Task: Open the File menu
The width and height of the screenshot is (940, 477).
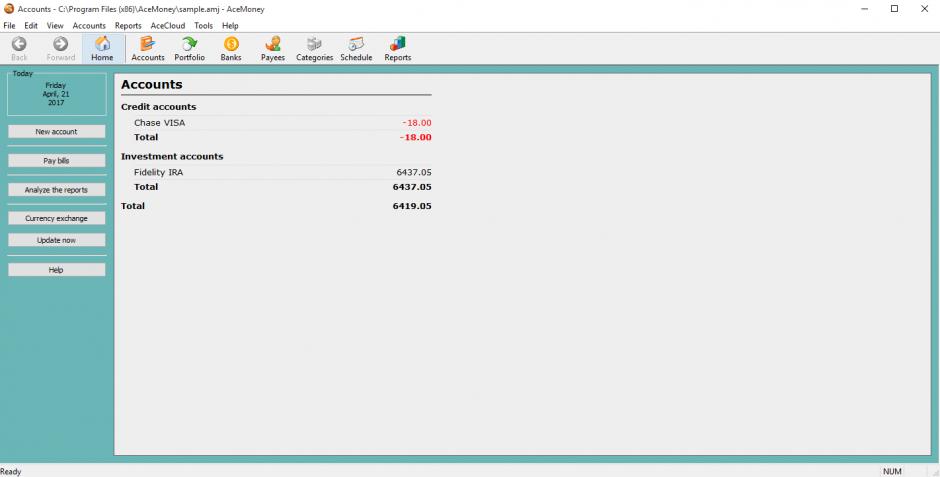Action: (10, 25)
